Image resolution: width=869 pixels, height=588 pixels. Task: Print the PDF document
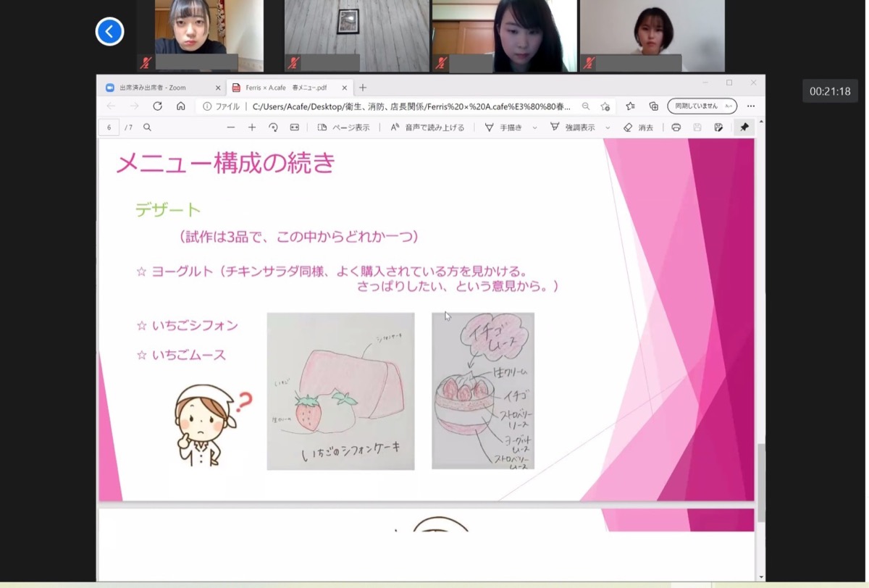pyautogui.click(x=676, y=127)
